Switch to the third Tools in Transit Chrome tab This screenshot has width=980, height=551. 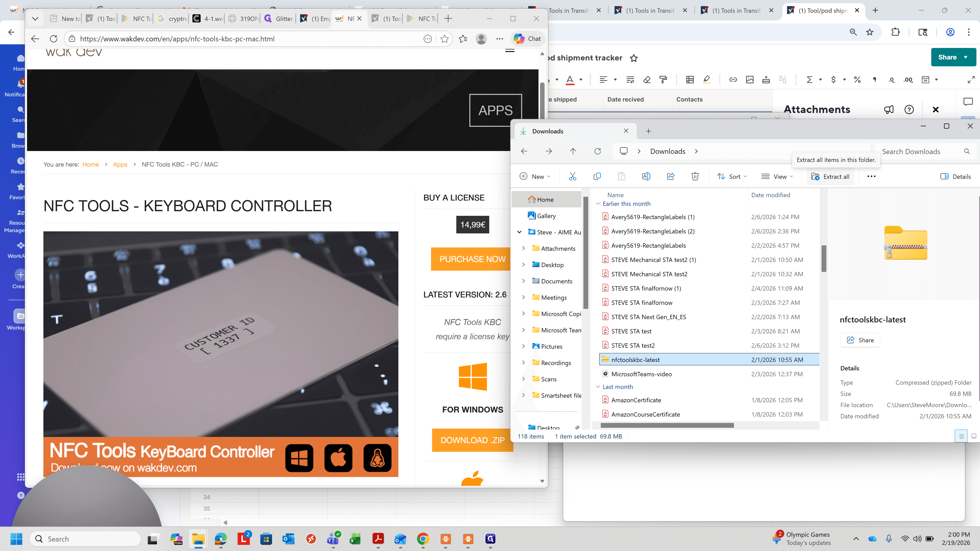(x=732, y=11)
